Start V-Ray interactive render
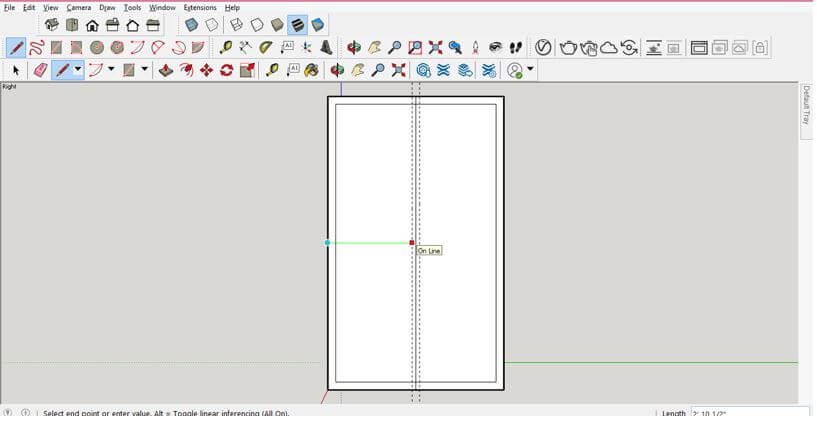 click(x=588, y=48)
